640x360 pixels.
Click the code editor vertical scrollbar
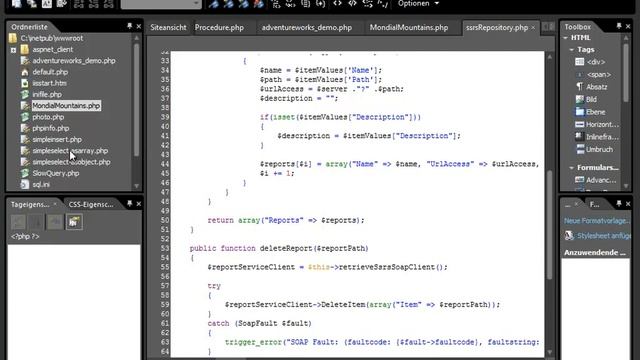click(549, 225)
